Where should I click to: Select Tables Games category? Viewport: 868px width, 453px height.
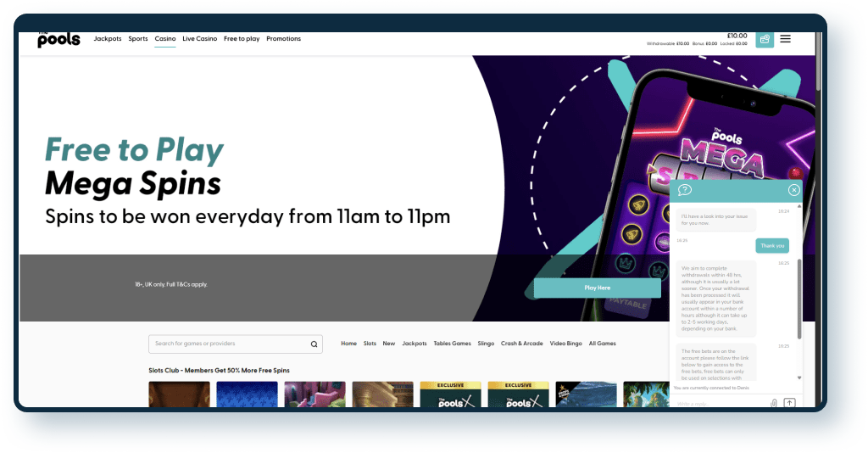click(x=453, y=344)
